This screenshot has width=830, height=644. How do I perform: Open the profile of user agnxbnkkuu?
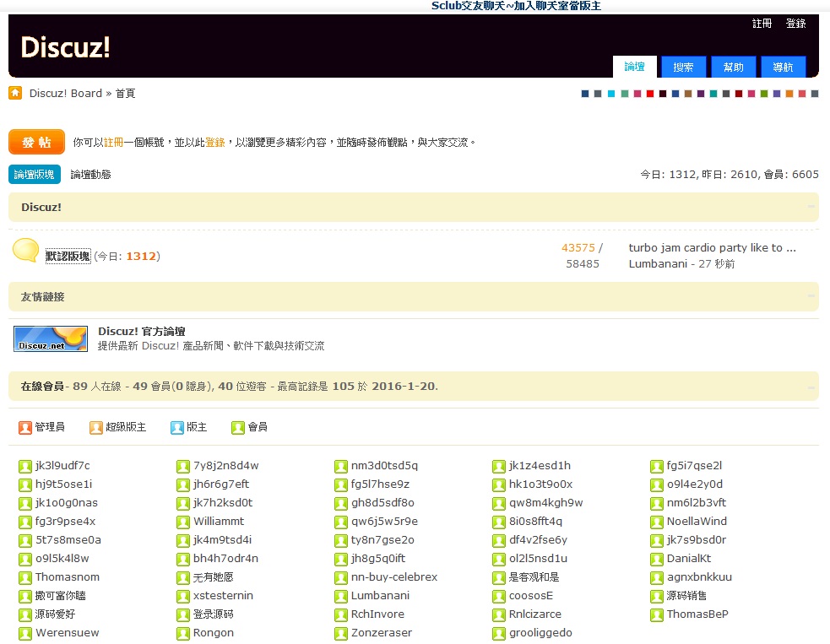[x=699, y=576]
